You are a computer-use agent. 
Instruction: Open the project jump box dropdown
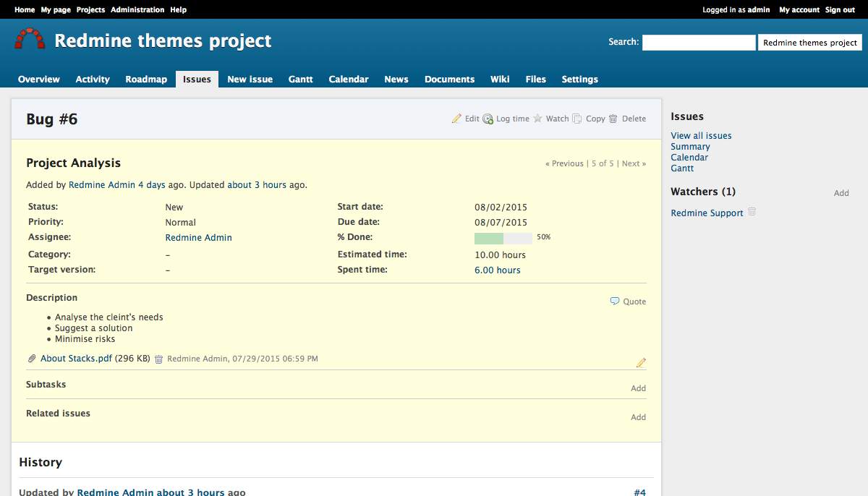click(x=810, y=43)
